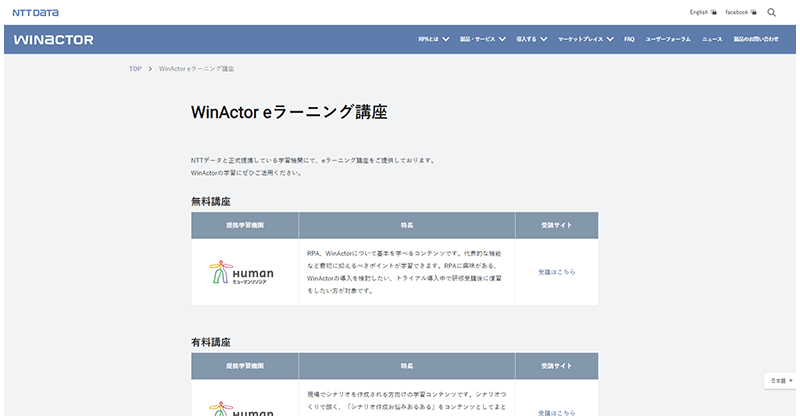Open 製品のお問い合わせ menu item
Screen dimensions: 800x420
[x=756, y=39]
